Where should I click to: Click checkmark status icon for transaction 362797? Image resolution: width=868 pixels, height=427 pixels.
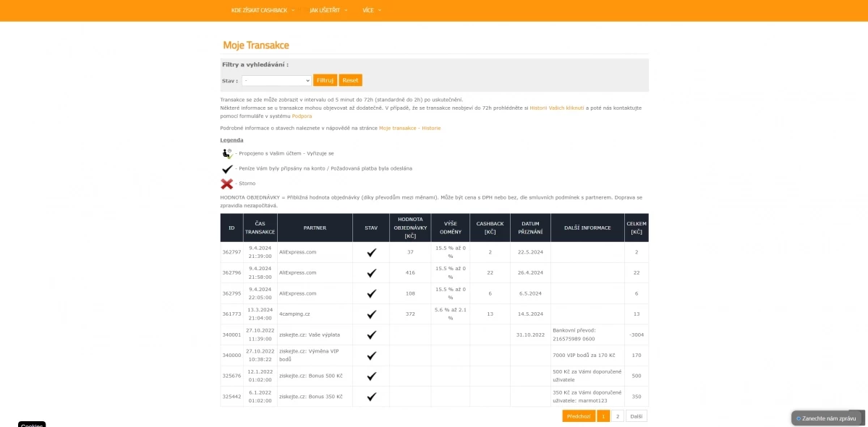point(372,252)
